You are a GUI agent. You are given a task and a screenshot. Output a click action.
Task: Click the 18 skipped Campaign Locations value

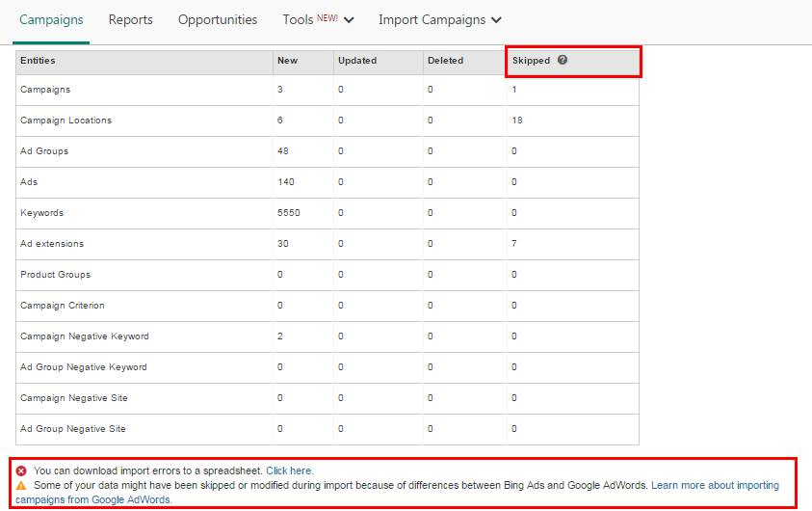[x=517, y=121]
